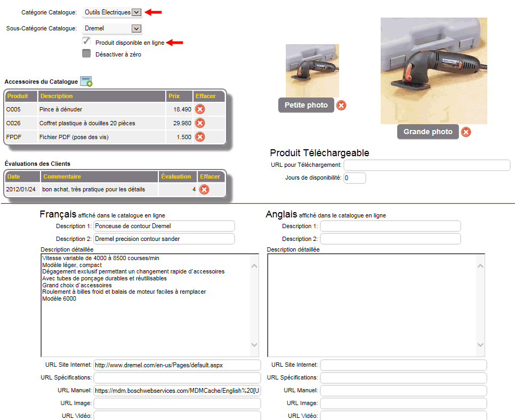Click English URL Vidéo field
The width and height of the screenshot is (515, 420).
(404, 415)
